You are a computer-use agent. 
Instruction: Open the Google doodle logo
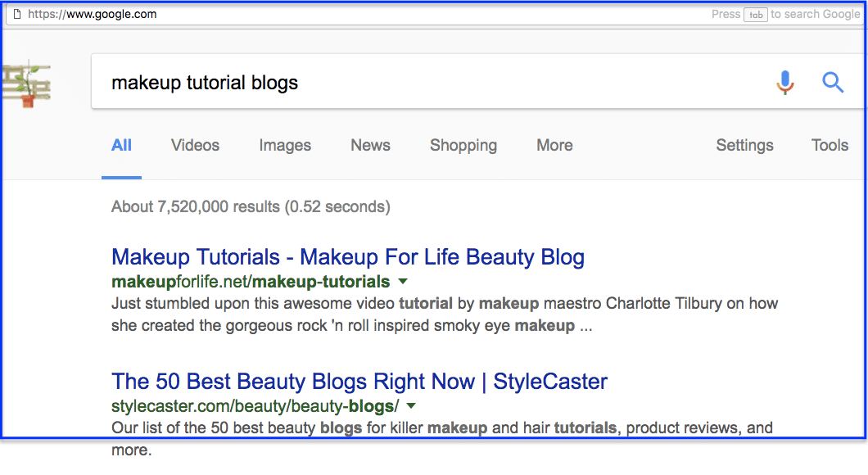coord(26,84)
